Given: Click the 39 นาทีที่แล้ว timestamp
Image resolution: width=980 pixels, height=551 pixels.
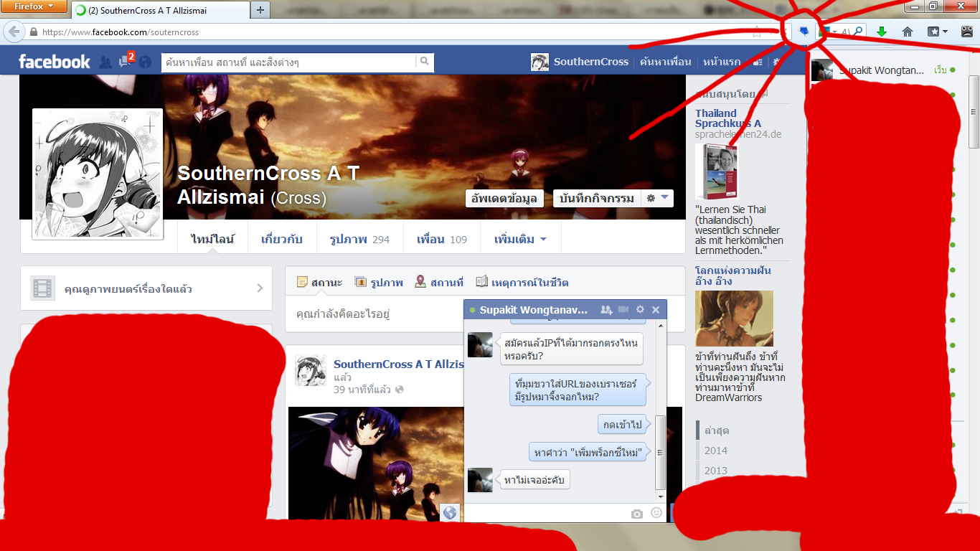Looking at the screenshot, I should [x=362, y=390].
